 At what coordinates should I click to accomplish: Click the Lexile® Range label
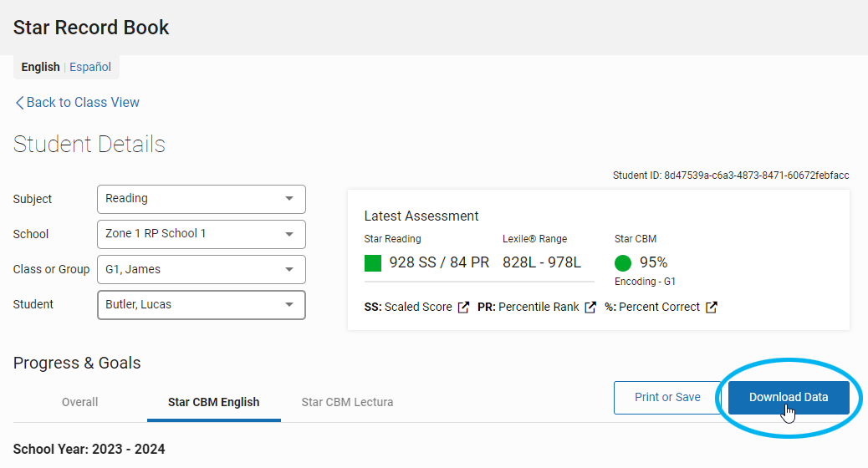click(534, 239)
